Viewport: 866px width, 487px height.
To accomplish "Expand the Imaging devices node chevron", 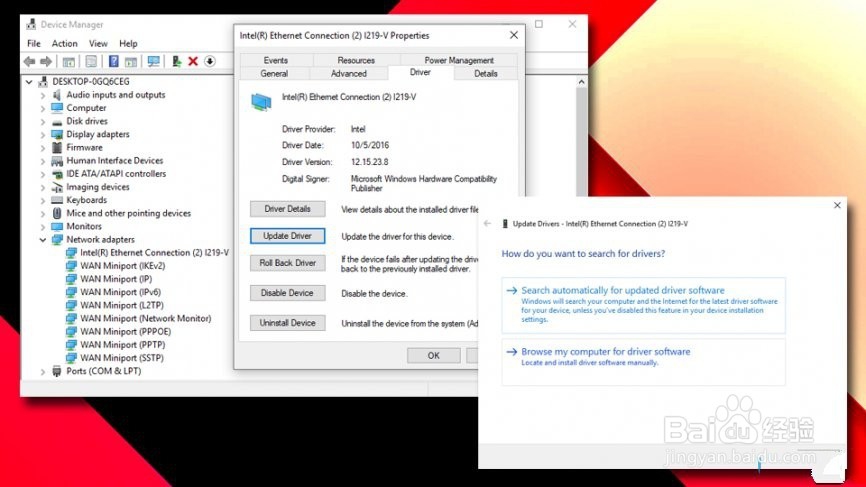I will tap(43, 187).
